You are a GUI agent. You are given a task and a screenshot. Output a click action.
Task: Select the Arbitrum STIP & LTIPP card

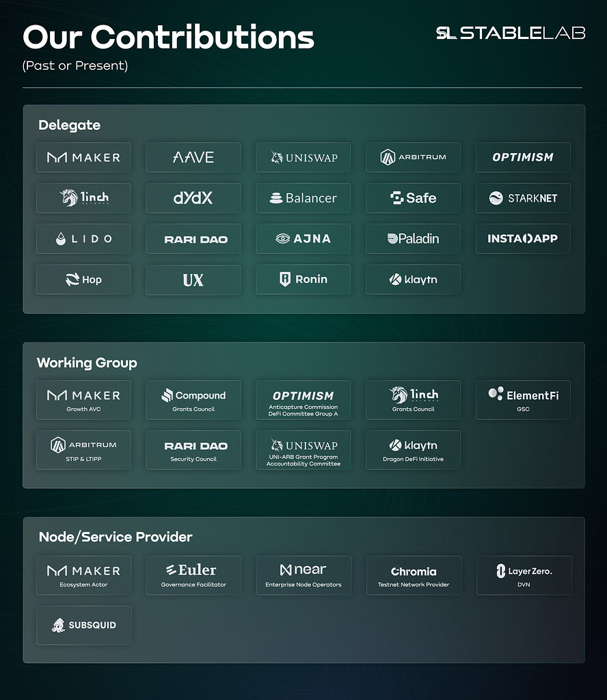tap(83, 450)
